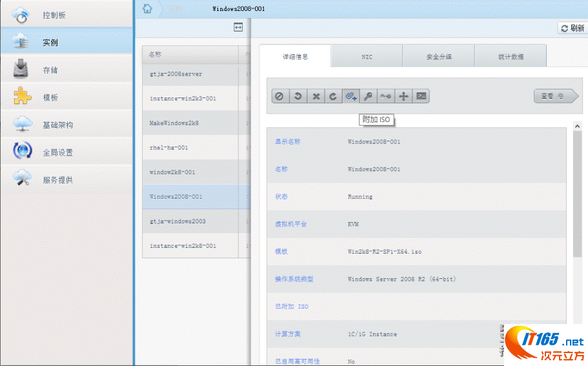
Task: Switch to the 详细信息 details tab
Action: pos(295,56)
